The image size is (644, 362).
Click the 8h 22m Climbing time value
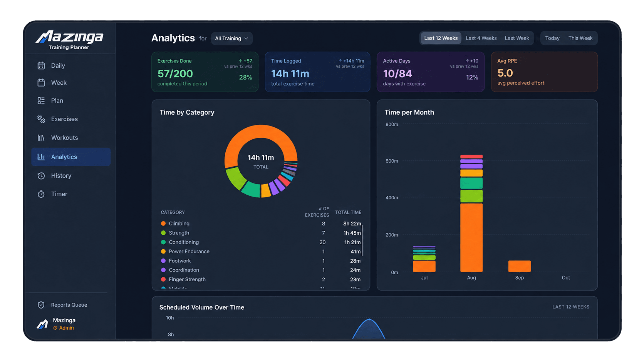352,224
